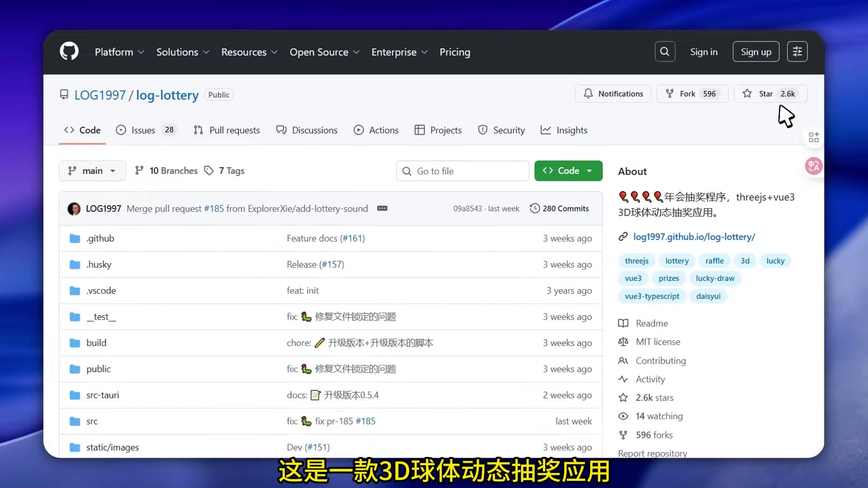
Task: Click the Go to file field
Action: pos(462,171)
